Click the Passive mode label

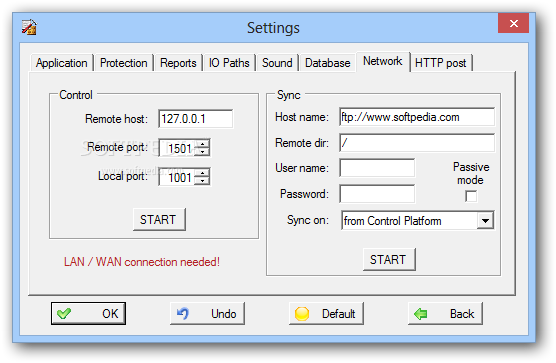(471, 173)
